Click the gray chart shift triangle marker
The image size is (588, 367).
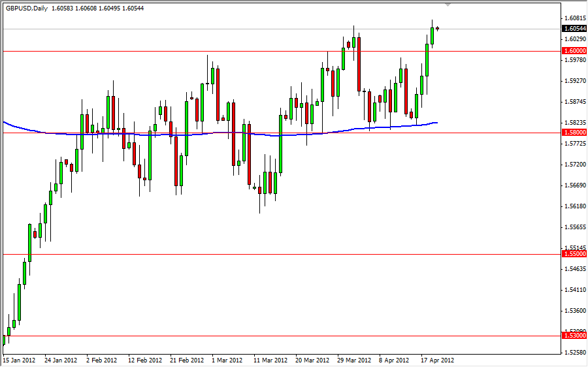tap(448, 5)
